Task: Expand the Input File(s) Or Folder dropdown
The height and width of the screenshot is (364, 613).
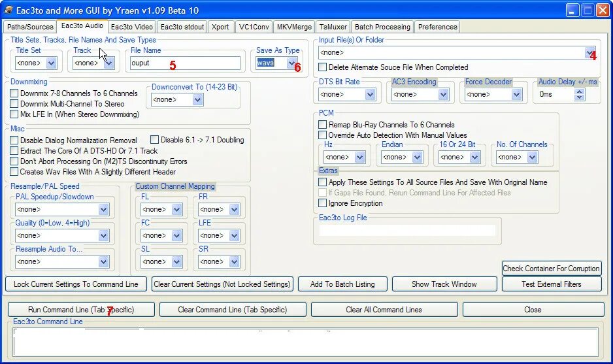Action: click(589, 52)
